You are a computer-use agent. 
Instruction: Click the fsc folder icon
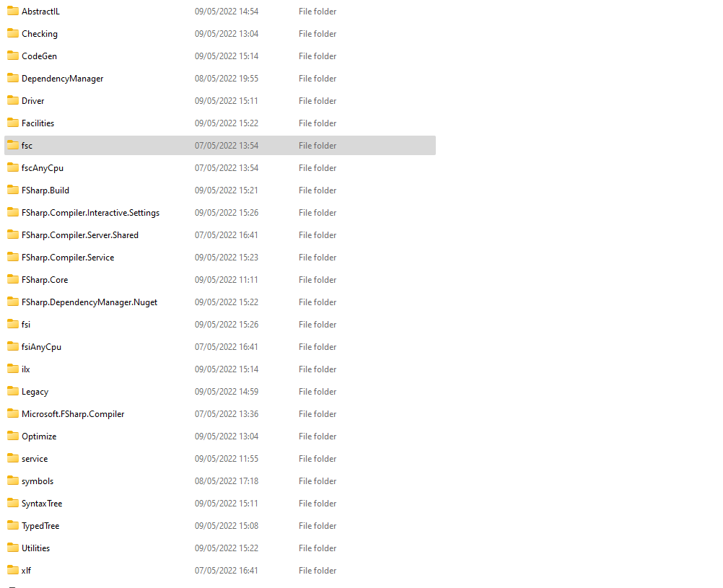(x=13, y=145)
